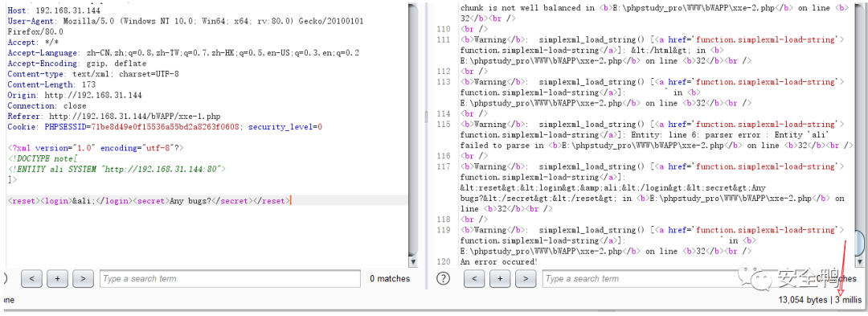Click response line number 115

tap(444, 125)
